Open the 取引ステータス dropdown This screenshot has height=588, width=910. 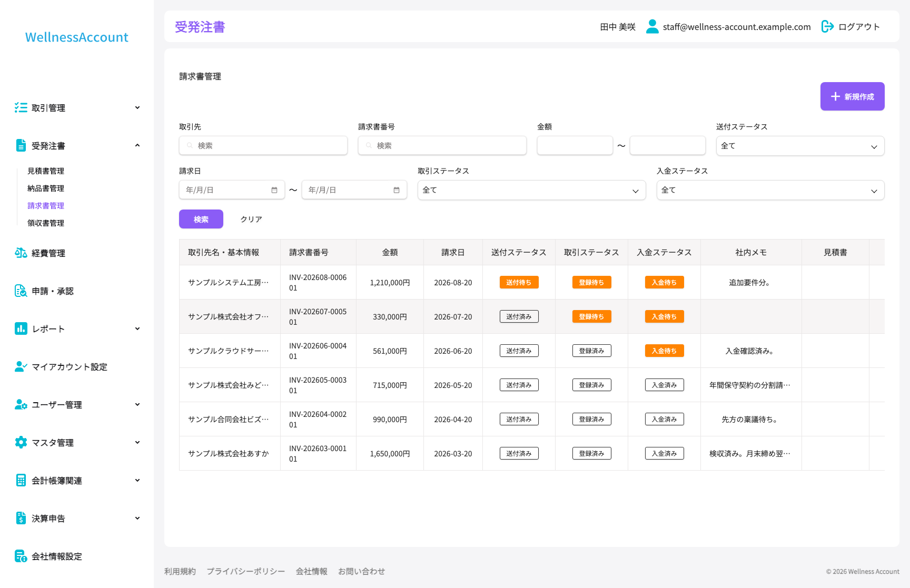(531, 190)
